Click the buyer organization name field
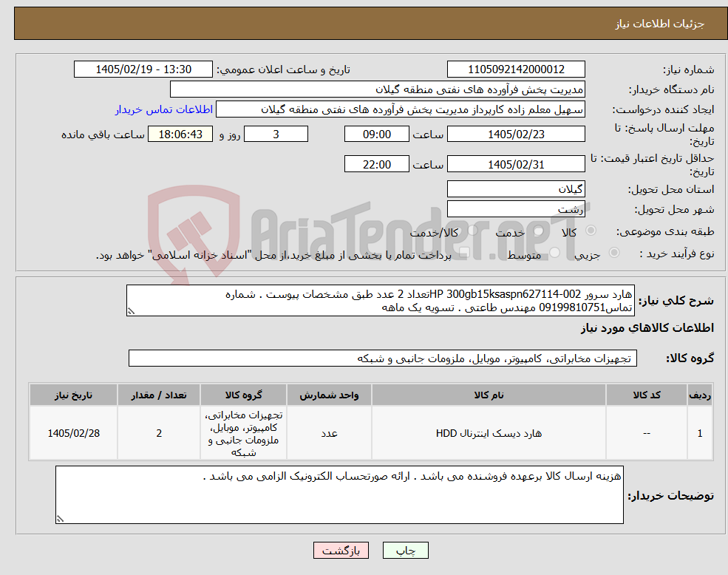Viewport: 728px width, 575px height. 378,89
